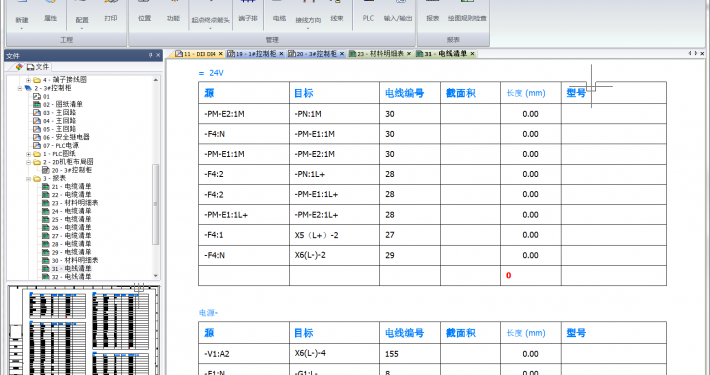Open the 新建 dropdown arrow in ribbon

[x=22, y=29]
